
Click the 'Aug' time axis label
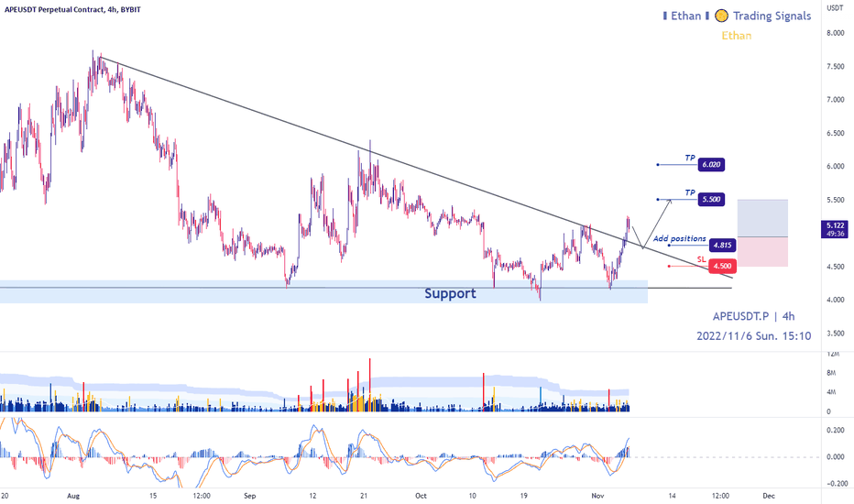pos(73,497)
